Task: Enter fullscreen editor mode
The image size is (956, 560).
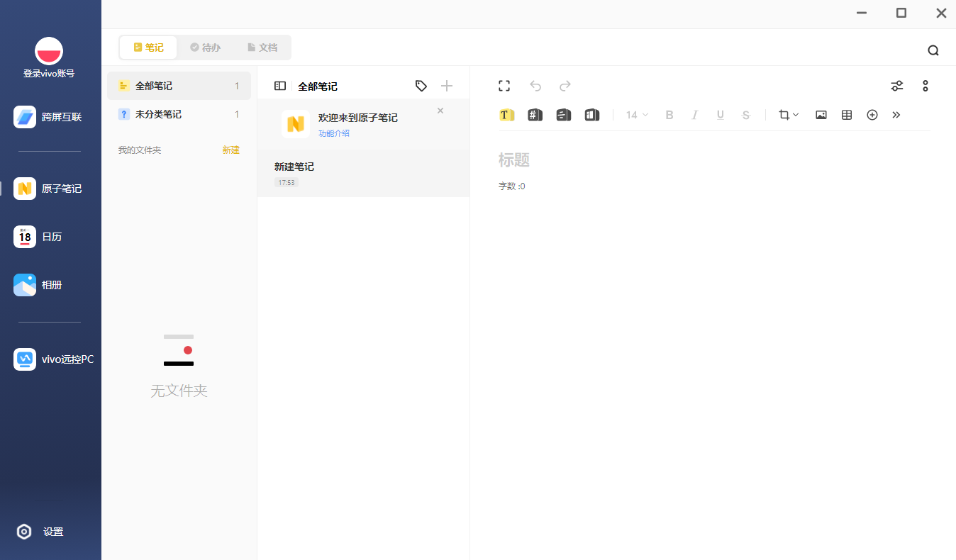Action: pyautogui.click(x=504, y=86)
